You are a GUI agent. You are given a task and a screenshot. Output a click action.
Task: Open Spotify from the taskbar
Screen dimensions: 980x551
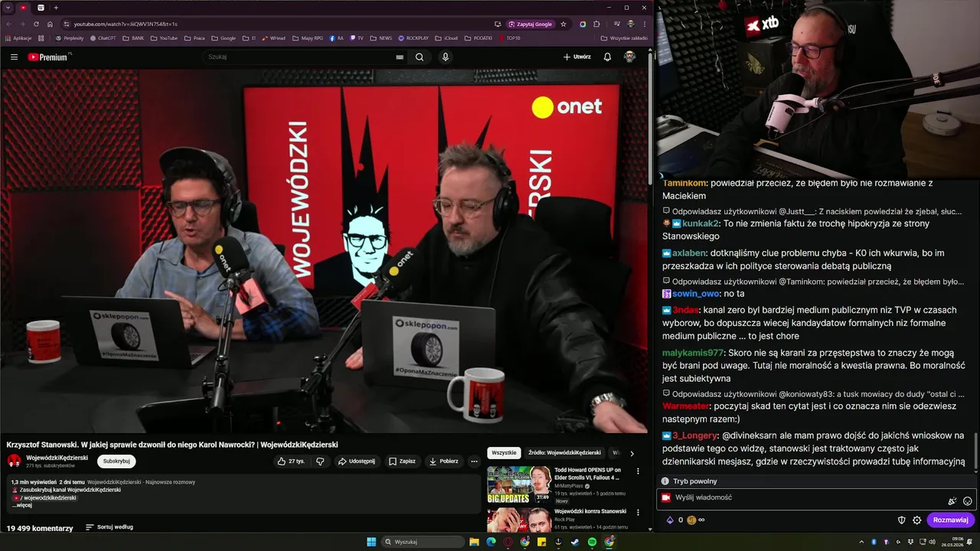coord(592,542)
